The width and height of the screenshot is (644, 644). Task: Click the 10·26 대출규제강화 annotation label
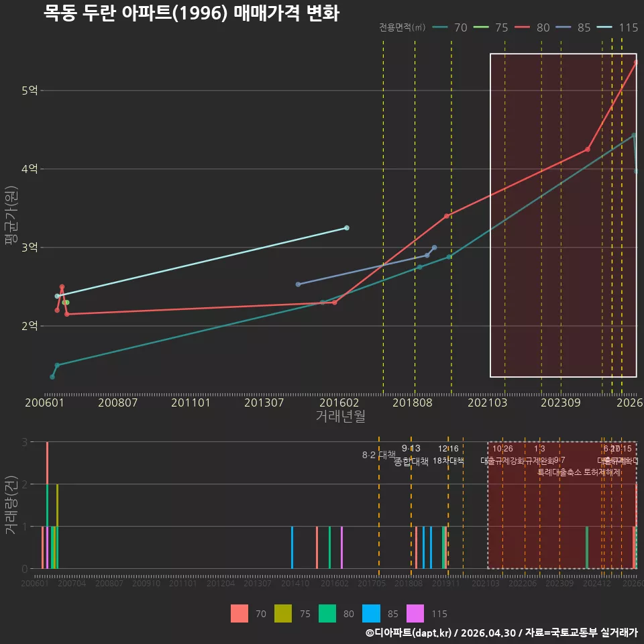(502, 455)
